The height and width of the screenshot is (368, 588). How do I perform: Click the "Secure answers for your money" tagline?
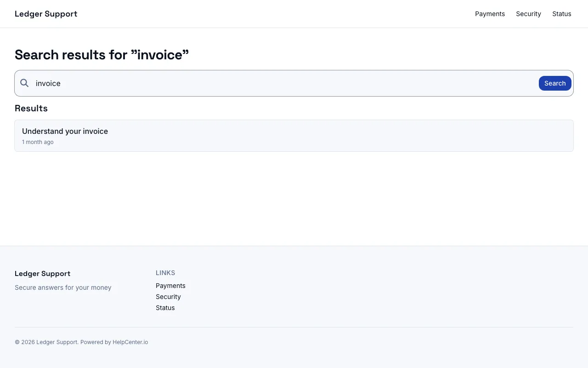tap(63, 287)
